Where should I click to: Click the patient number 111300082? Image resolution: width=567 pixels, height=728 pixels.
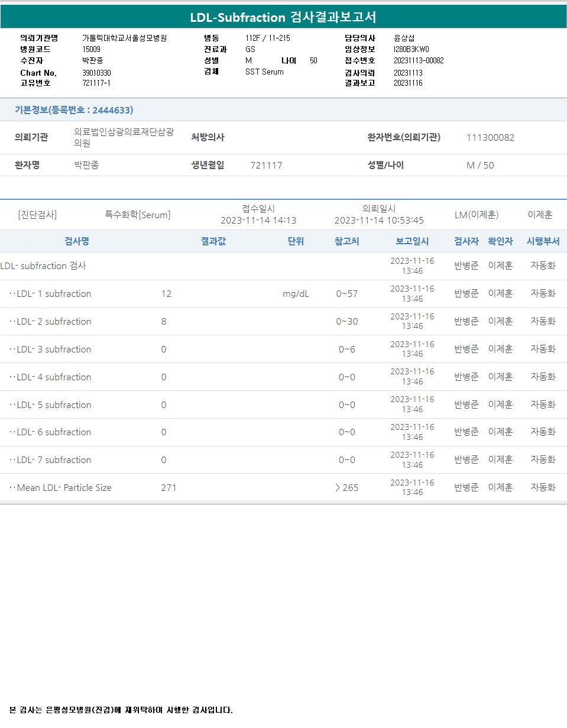490,138
